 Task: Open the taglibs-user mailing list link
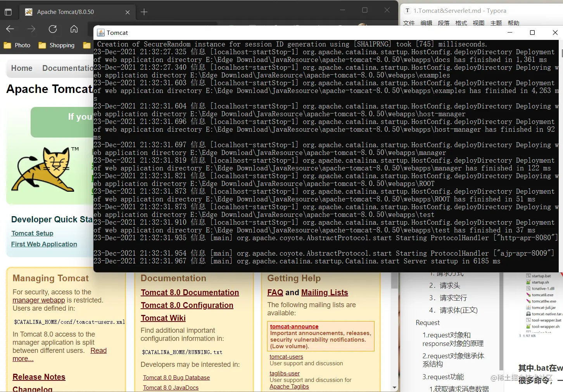point(285,373)
